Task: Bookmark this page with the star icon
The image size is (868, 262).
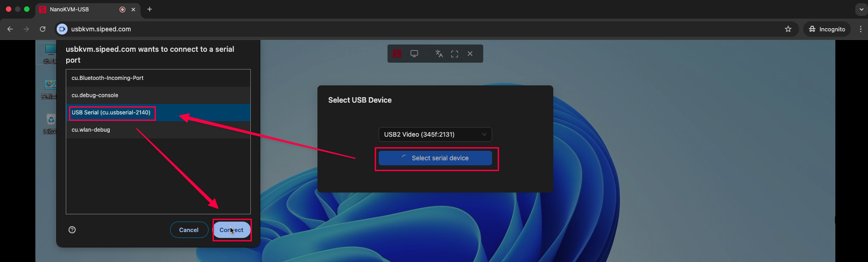Action: [788, 29]
